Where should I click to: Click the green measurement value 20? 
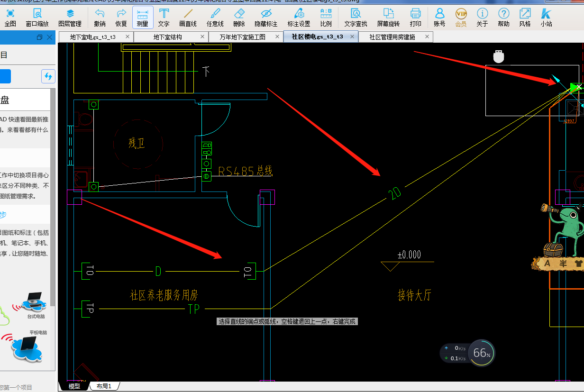point(394,193)
